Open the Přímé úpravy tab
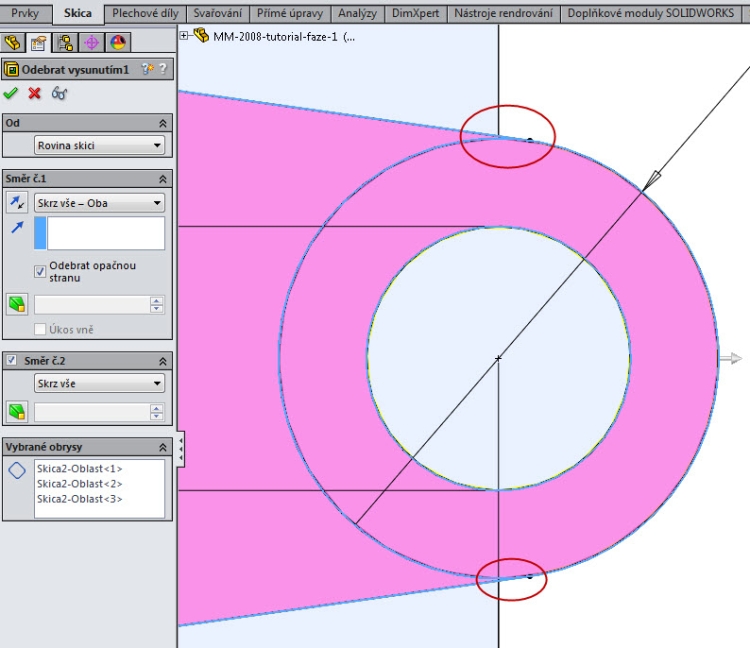750x648 pixels. (290, 13)
